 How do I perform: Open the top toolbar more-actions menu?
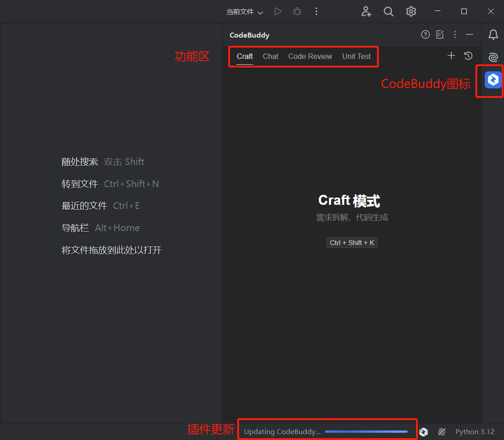click(x=316, y=12)
